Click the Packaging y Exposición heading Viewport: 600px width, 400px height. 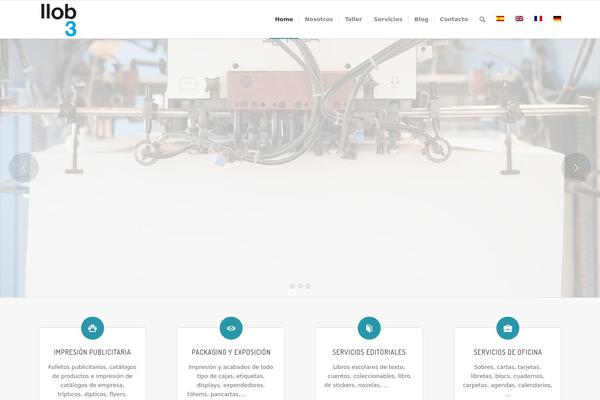tap(231, 352)
